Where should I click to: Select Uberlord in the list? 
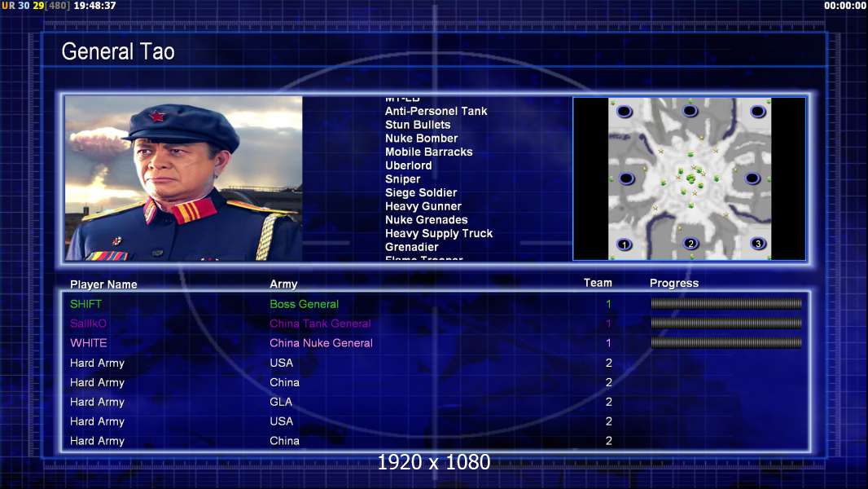click(409, 165)
